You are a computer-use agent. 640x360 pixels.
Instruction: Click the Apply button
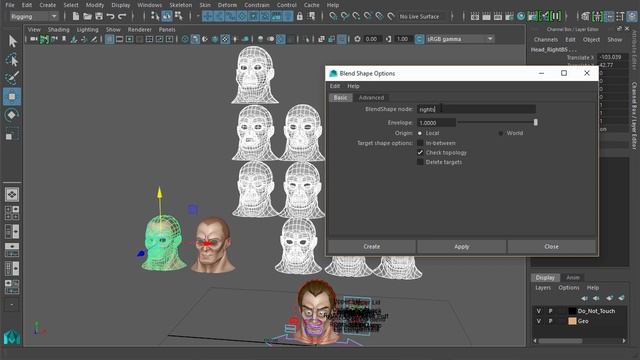pos(462,247)
